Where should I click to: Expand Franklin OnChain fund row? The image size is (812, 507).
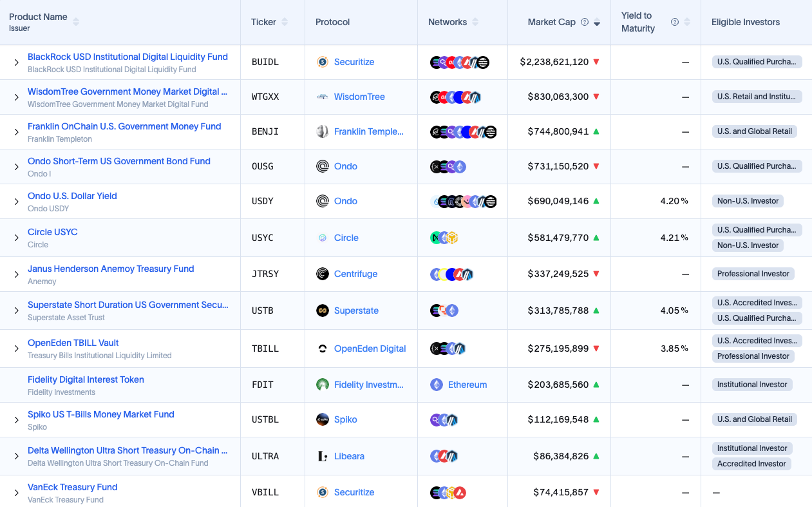coord(17,132)
